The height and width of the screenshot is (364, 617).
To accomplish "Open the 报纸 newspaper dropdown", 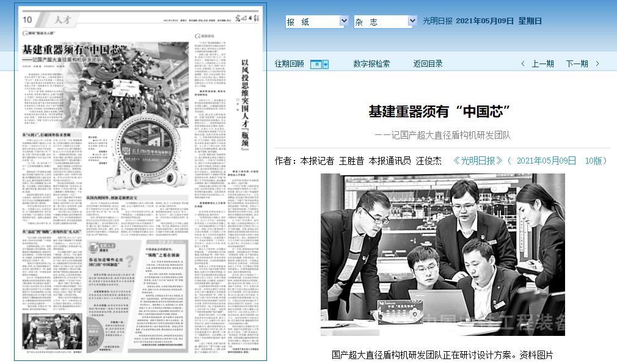I will [316, 22].
